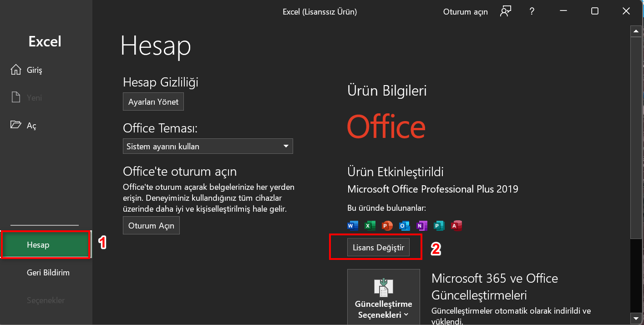Click the Access app icon
Image resolution: width=644 pixels, height=325 pixels.
pos(456,225)
